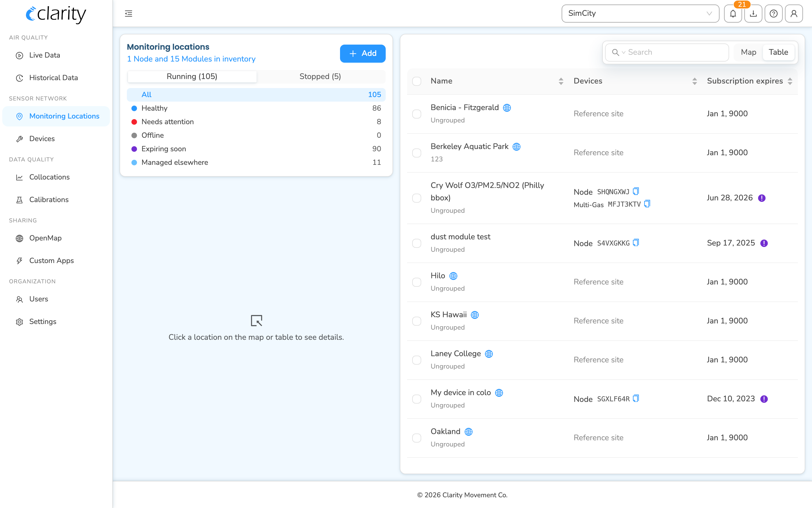Screen dimensions: 812x508
Task: Select the Benicia - Fitzgerald row checkbox
Action: (x=417, y=114)
